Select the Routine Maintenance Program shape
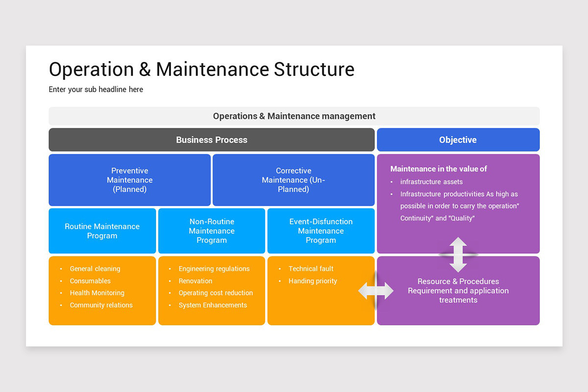Screen dimensions: 588x392 [x=102, y=231]
